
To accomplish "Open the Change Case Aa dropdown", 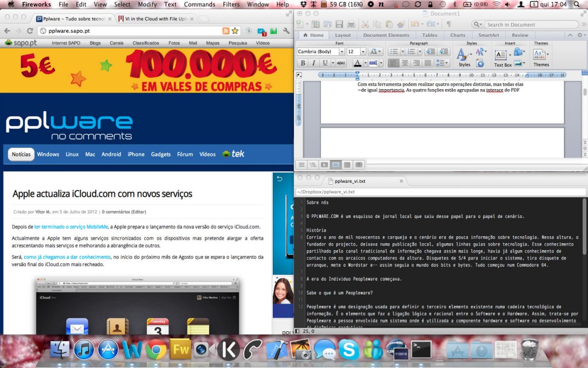I will coord(375,51).
